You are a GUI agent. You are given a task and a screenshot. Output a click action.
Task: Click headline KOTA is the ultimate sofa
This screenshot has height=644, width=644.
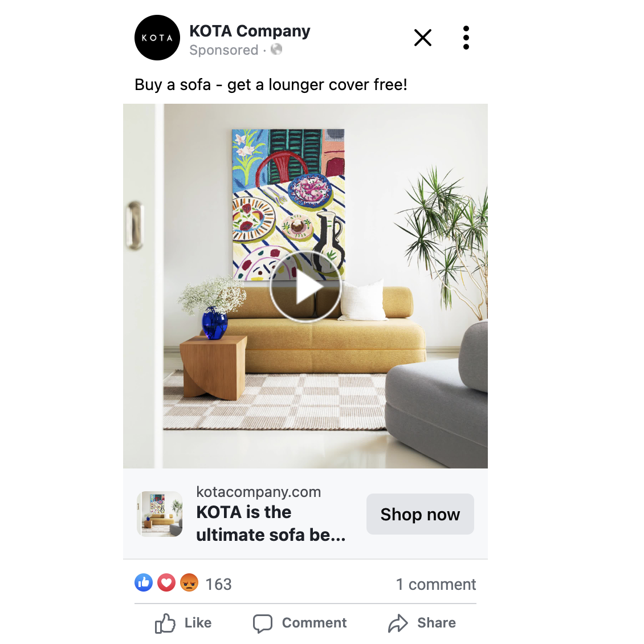271,524
